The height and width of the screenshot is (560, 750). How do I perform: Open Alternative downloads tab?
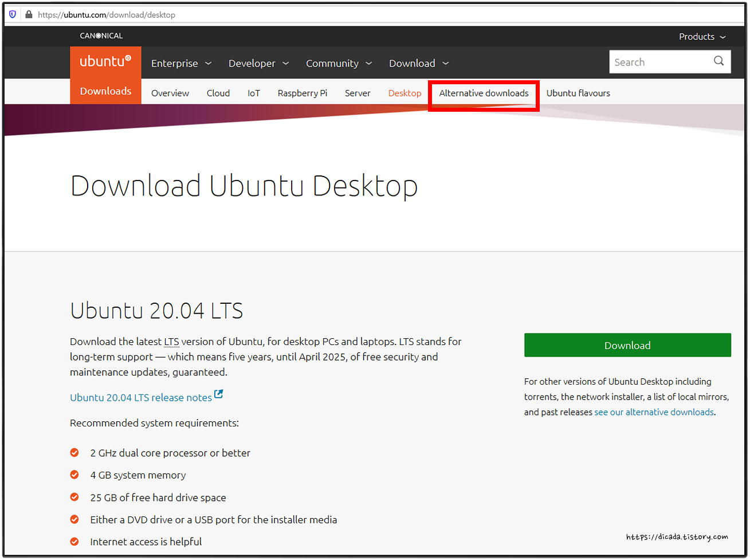point(484,93)
